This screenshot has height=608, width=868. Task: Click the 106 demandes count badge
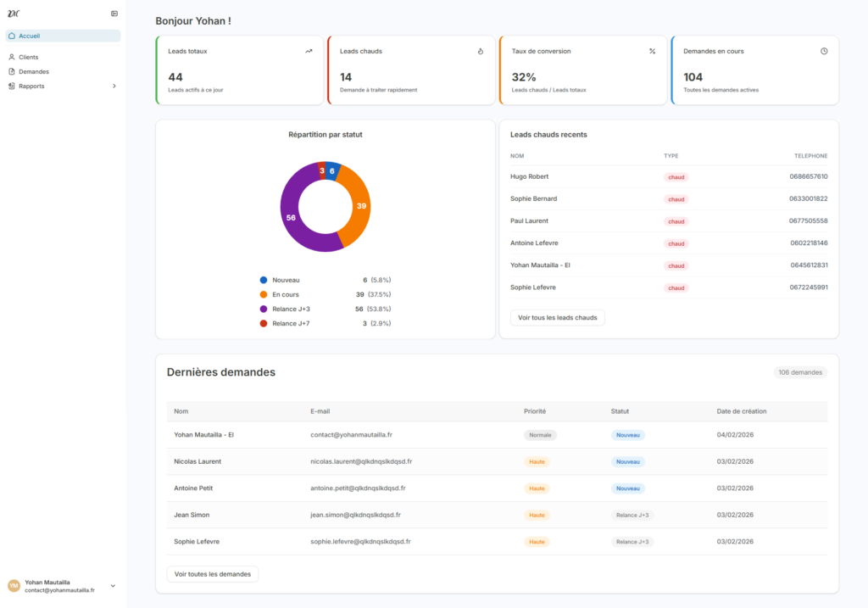(x=800, y=372)
